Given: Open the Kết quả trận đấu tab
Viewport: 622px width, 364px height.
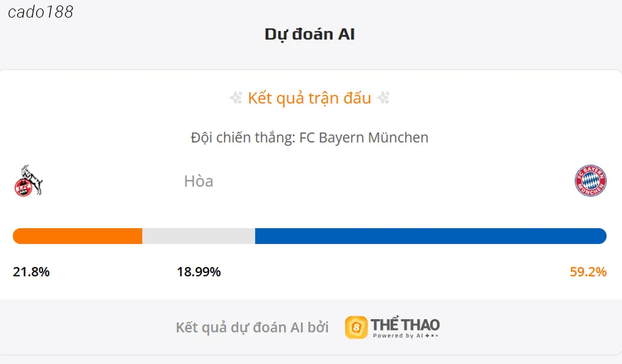Looking at the screenshot, I should pos(310,98).
